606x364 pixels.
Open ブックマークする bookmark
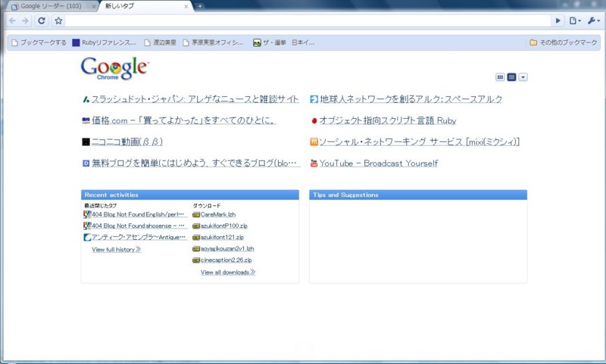click(39, 42)
